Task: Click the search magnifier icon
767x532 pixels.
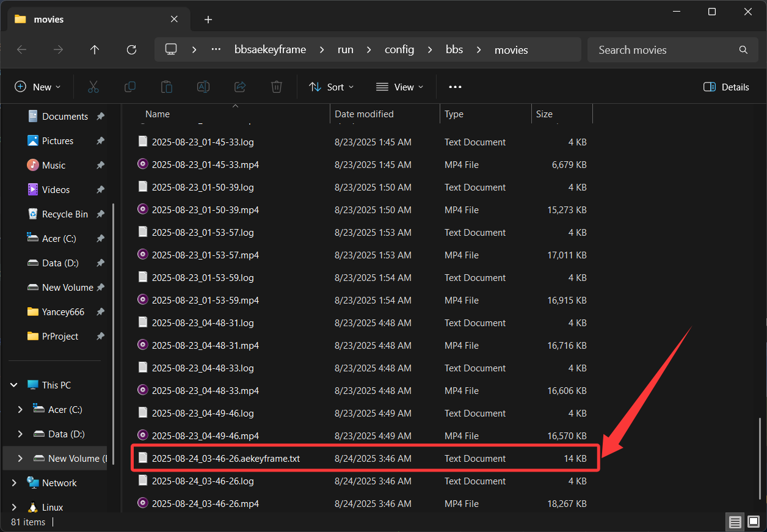Action: [743, 50]
